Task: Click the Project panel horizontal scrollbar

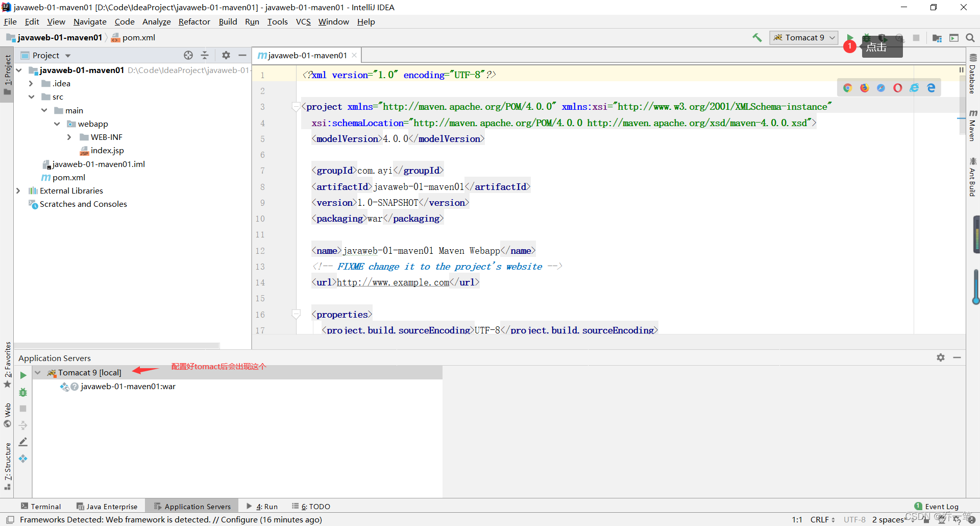Action: click(x=117, y=346)
